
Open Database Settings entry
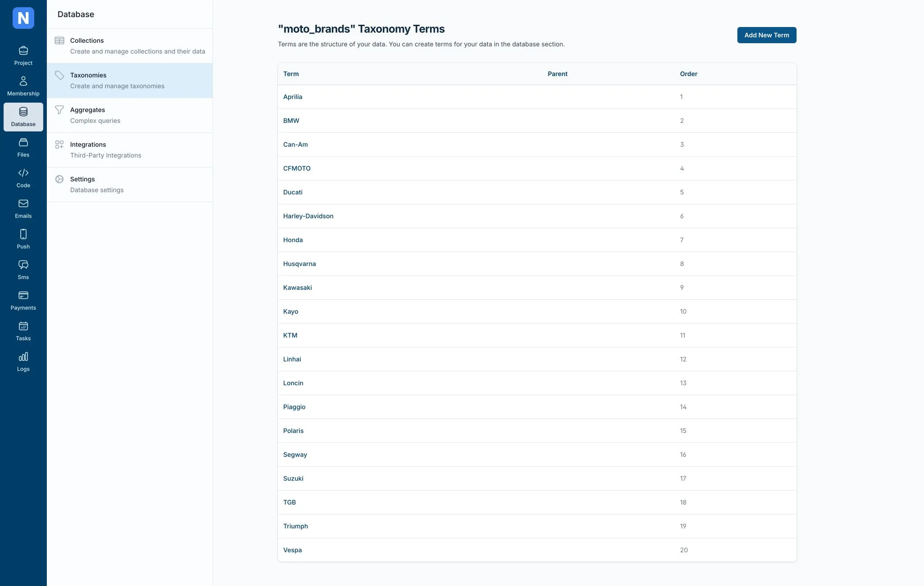(130, 185)
